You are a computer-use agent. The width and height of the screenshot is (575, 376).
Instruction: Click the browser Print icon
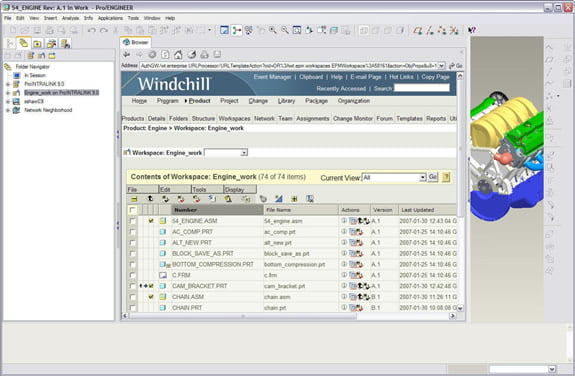coord(204,55)
